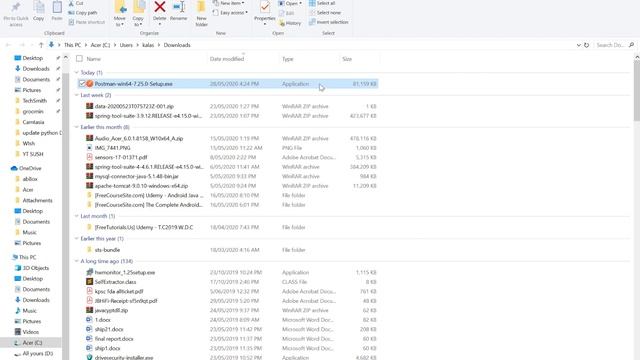The image size is (640, 360).
Task: Click Select all in the ribbon
Action: pyautogui.click(x=322, y=3)
